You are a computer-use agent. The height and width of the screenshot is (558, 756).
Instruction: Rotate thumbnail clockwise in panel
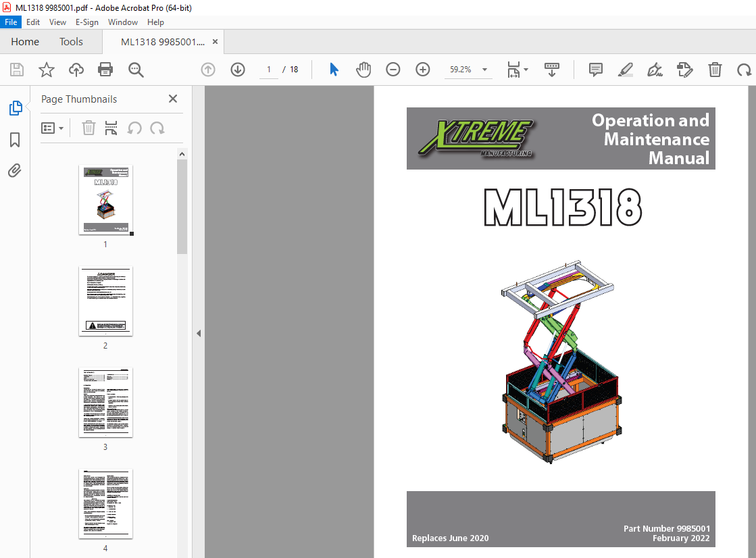[x=157, y=128]
